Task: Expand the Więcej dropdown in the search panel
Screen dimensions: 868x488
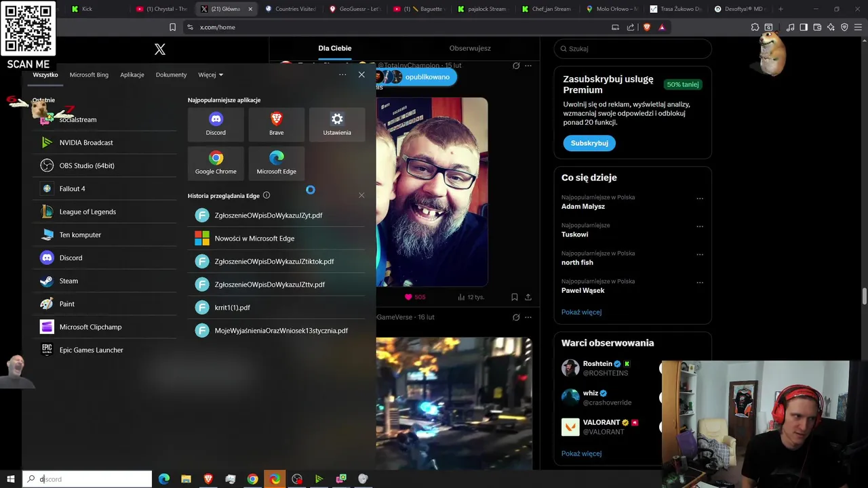Action: (x=210, y=75)
